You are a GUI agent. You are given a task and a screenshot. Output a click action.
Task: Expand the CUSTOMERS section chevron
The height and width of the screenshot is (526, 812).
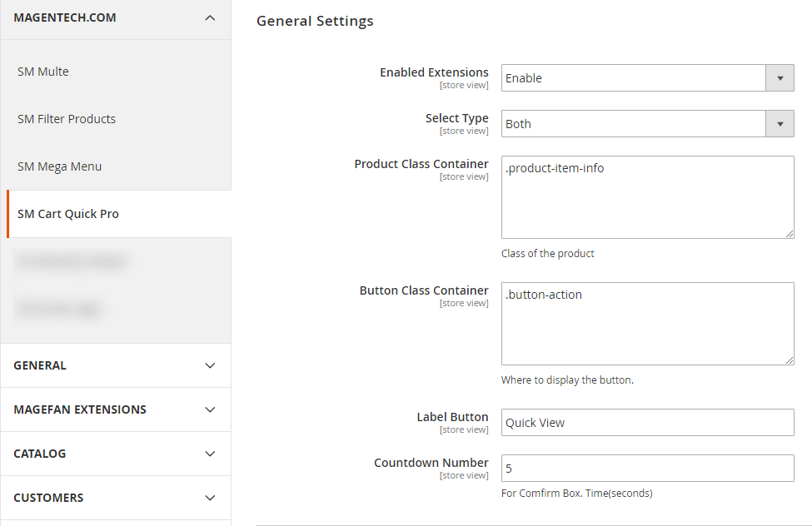click(210, 498)
